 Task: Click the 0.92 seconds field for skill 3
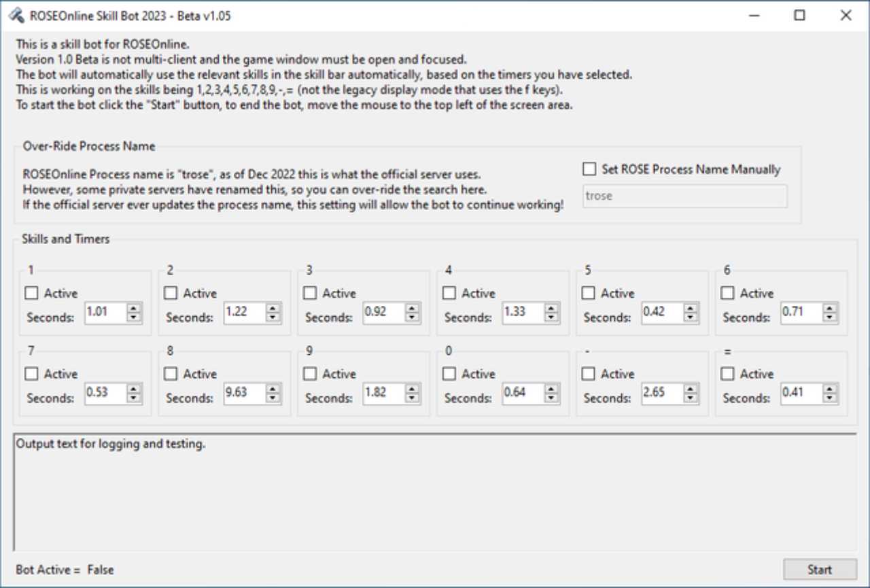pos(384,312)
